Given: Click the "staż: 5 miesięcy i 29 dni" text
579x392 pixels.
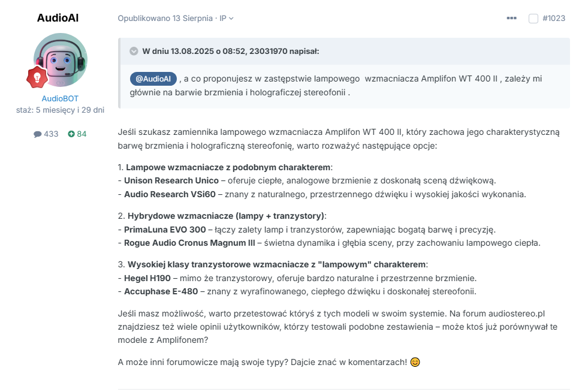Looking at the screenshot, I should [60, 110].
